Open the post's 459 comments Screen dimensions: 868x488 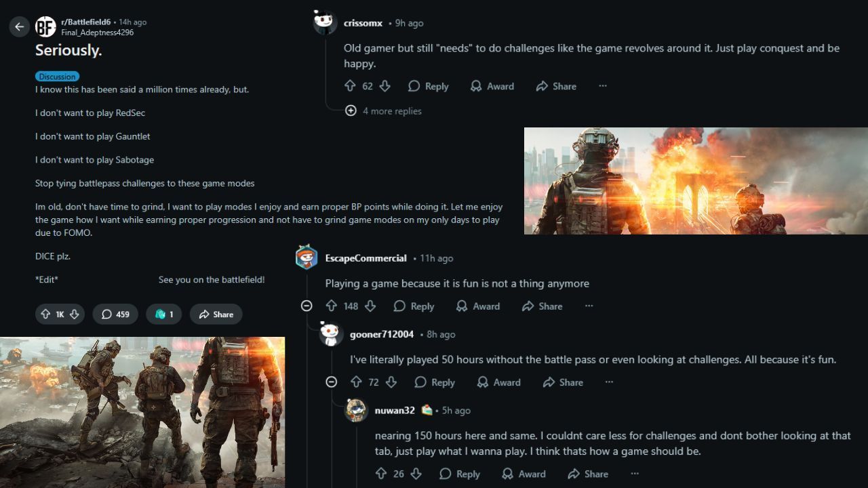click(115, 314)
